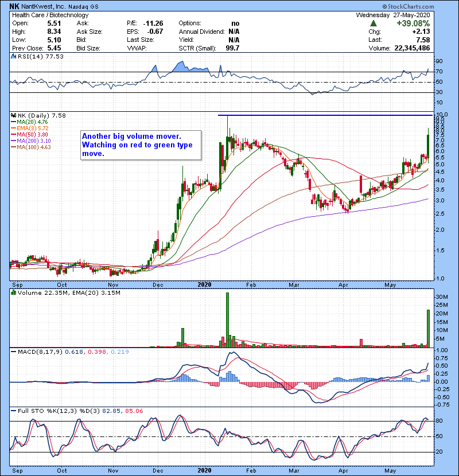Click the Annual Dividend label

pos(202,32)
